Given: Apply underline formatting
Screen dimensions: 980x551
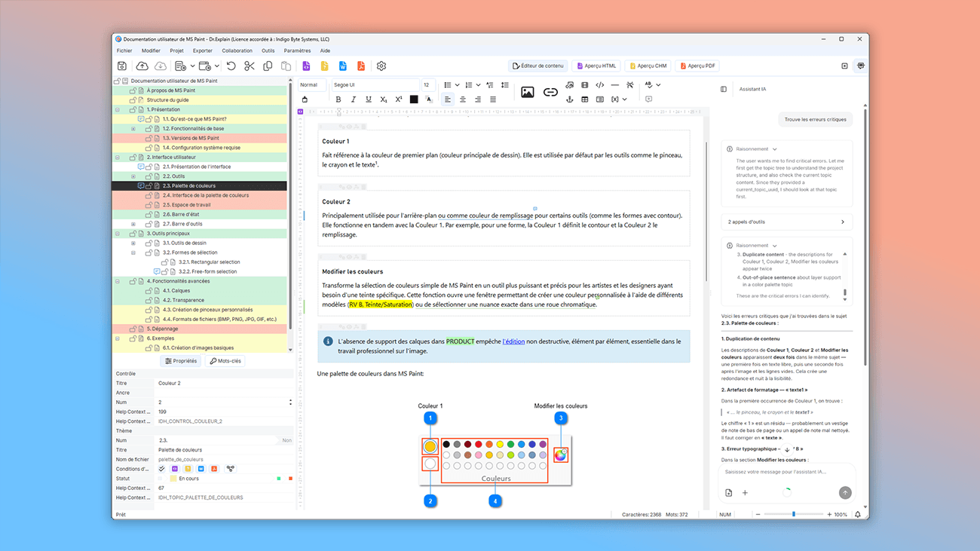Looking at the screenshot, I should pos(368,99).
